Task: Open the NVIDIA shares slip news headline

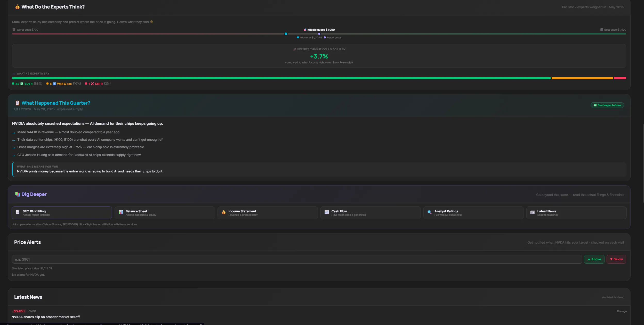Action: coord(46,317)
